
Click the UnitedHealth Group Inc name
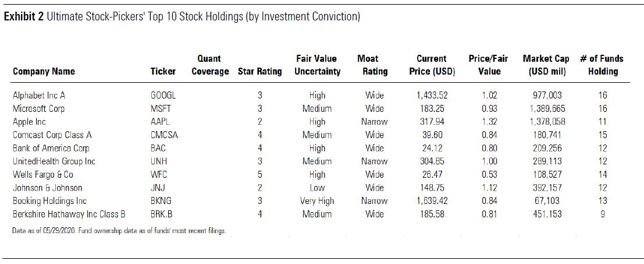click(54, 161)
